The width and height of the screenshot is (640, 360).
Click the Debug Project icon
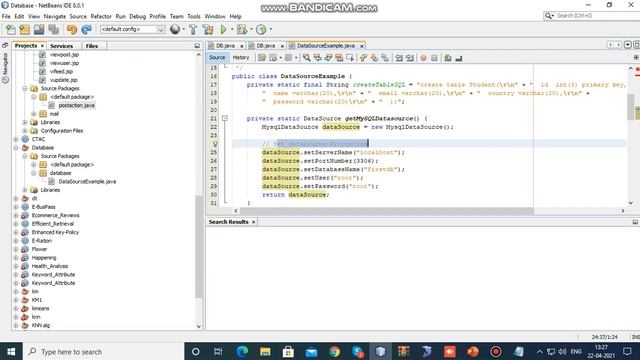point(242,29)
